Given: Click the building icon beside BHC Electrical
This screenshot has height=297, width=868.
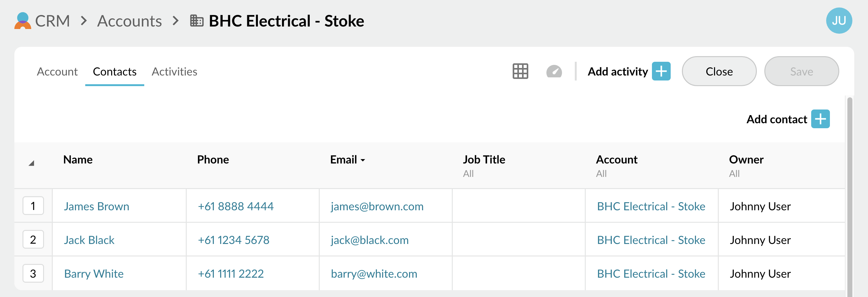Looking at the screenshot, I should pyautogui.click(x=197, y=21).
